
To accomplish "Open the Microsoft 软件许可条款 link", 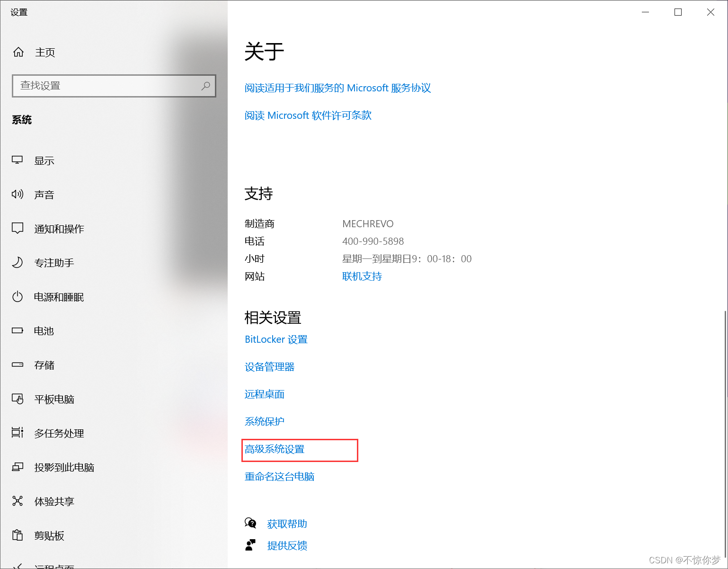I will coord(308,116).
